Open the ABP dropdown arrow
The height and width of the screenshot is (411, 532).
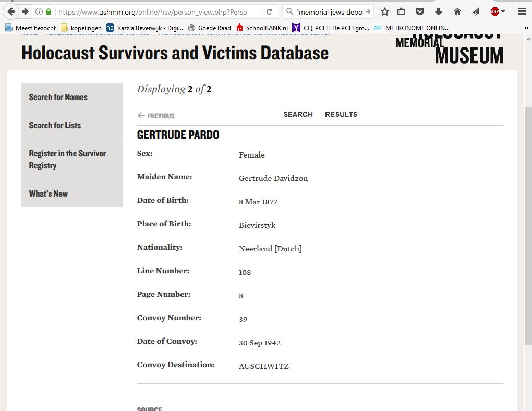[503, 12]
